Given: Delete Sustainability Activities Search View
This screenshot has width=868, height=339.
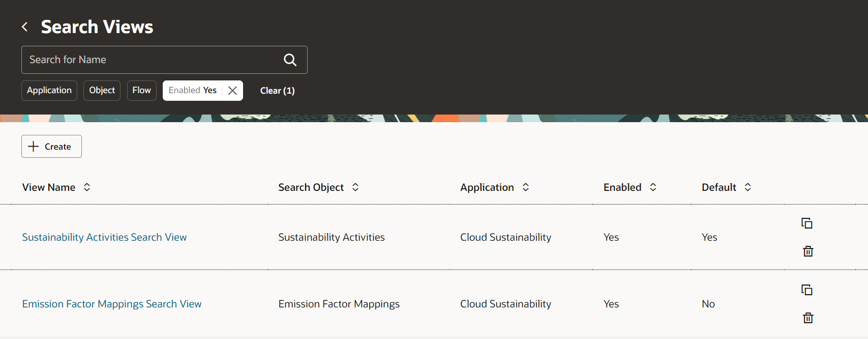Looking at the screenshot, I should coord(807,251).
